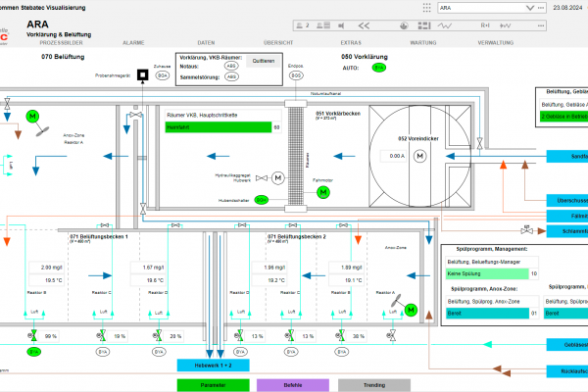Open the trend curve icon in toolbar

[445, 25]
